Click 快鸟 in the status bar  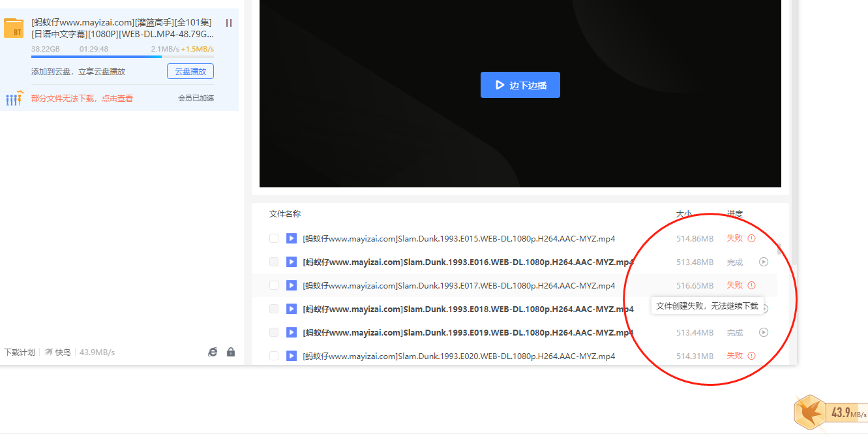[58, 353]
